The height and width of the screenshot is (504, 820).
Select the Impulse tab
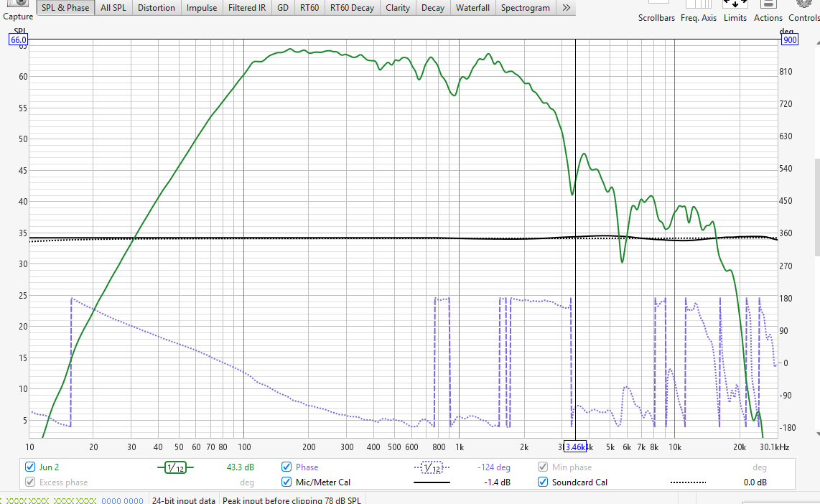pyautogui.click(x=202, y=8)
